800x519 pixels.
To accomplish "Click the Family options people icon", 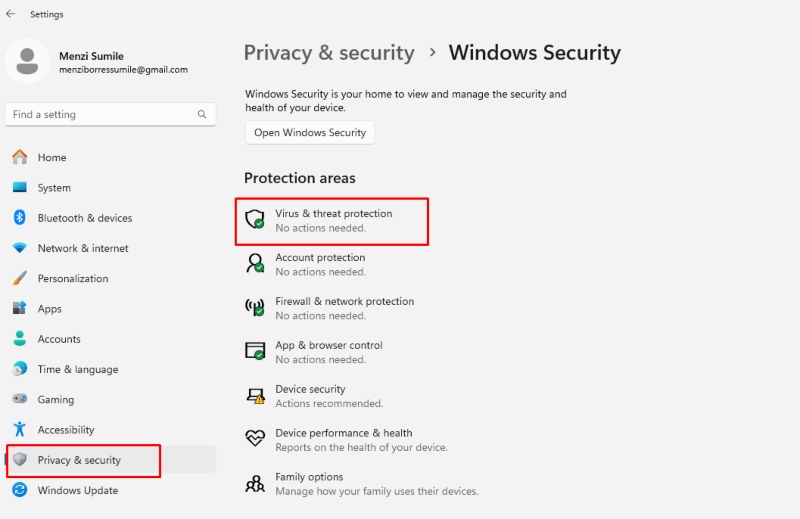I will point(255,483).
